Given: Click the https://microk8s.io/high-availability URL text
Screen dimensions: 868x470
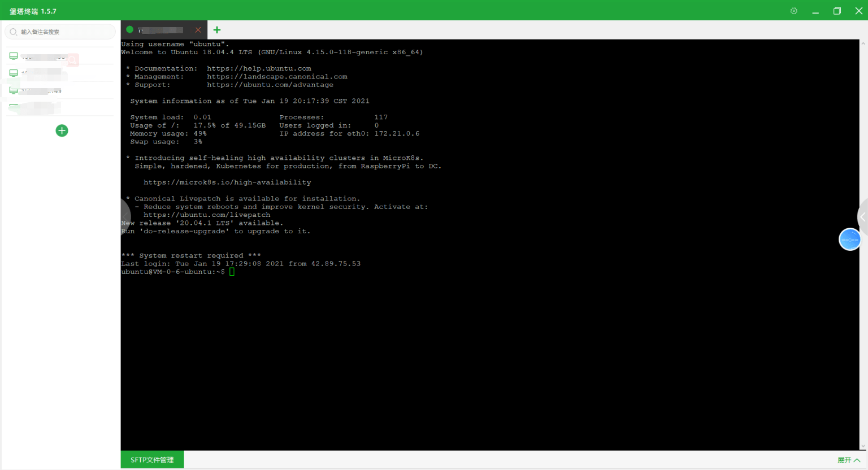Looking at the screenshot, I should pyautogui.click(x=227, y=182).
